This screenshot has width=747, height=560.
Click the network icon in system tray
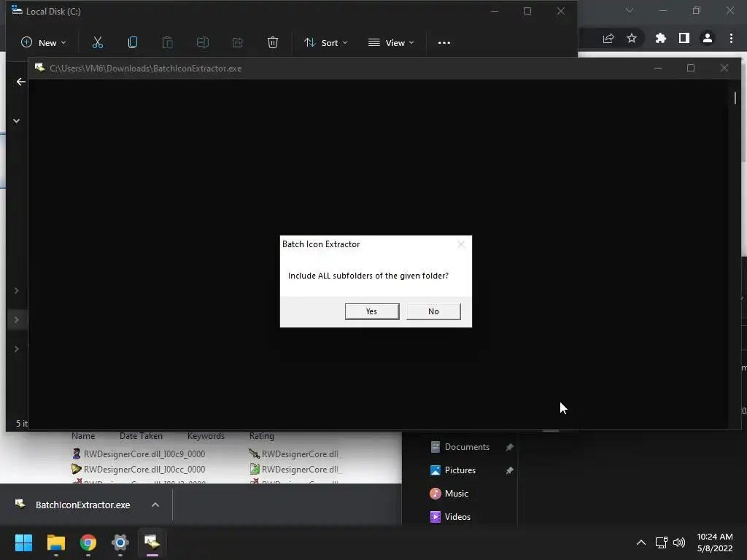point(661,542)
